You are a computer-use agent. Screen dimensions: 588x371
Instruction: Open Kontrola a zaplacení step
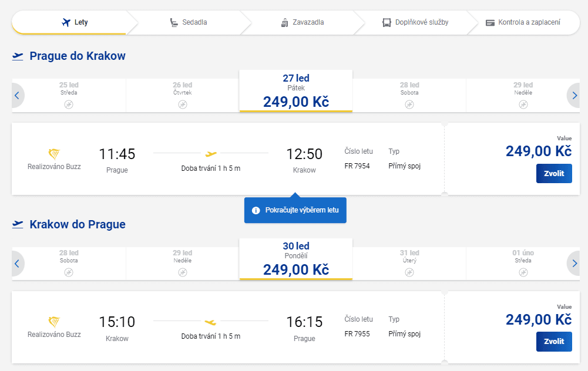523,22
